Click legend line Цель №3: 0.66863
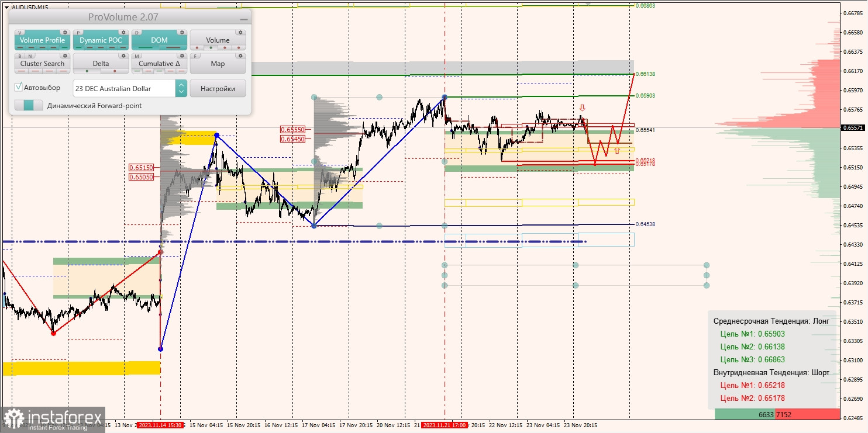The image size is (868, 433). click(753, 360)
